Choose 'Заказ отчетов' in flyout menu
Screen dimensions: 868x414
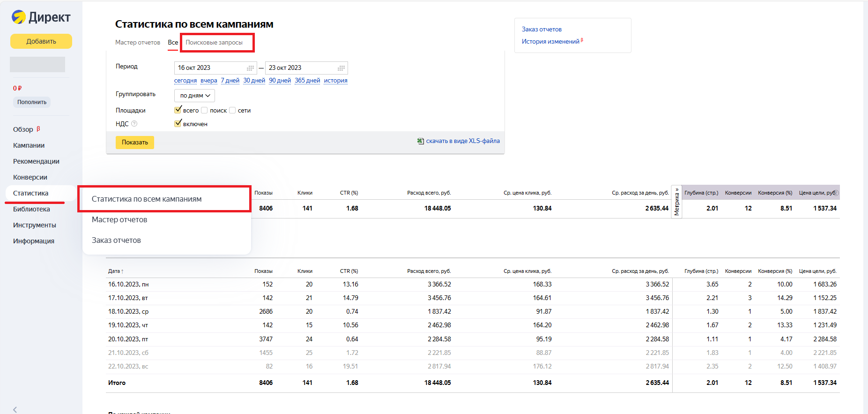coord(116,240)
